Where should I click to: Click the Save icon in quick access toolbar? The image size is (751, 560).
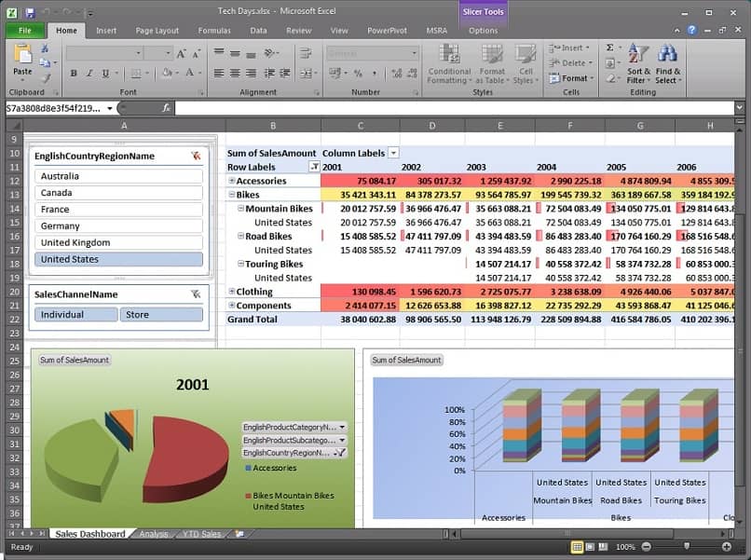[30, 12]
